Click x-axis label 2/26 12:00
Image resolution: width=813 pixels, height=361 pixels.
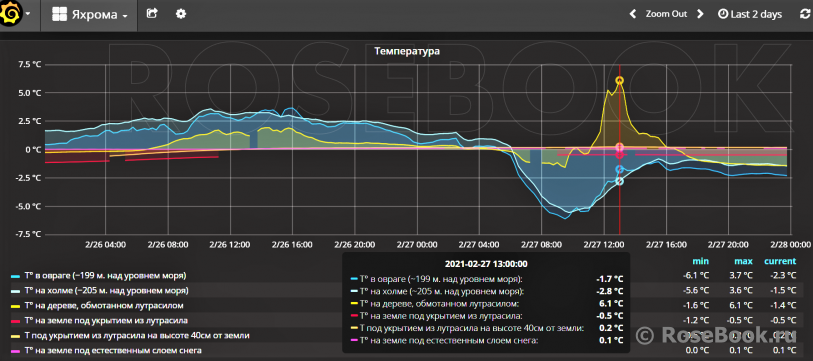230,244
